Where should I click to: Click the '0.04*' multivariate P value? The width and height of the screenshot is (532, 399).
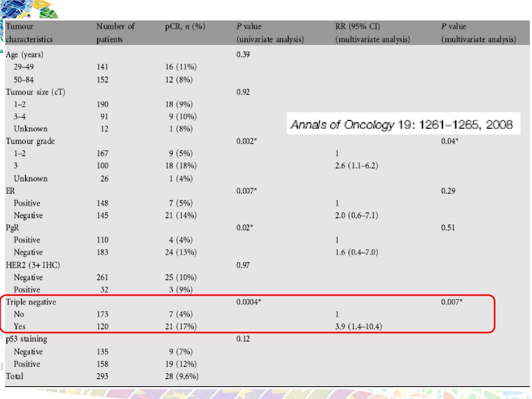(449, 141)
